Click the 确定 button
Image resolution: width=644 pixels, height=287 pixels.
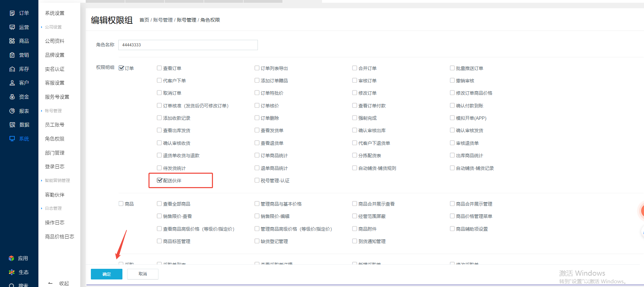[x=107, y=274]
